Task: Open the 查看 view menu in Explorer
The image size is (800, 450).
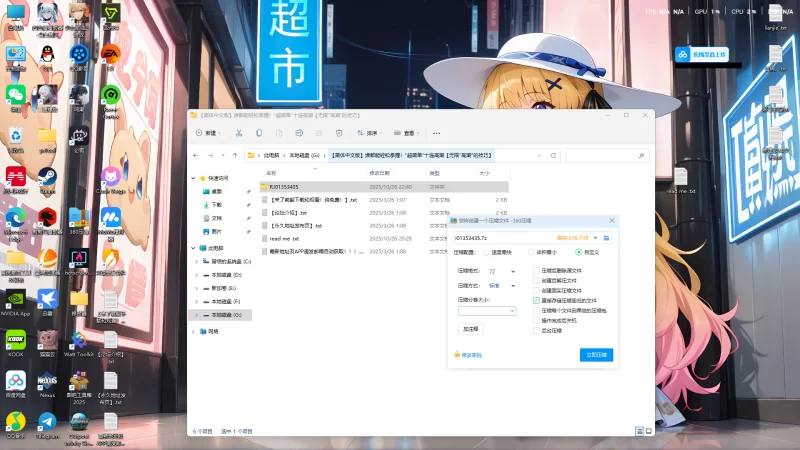Action: point(408,133)
